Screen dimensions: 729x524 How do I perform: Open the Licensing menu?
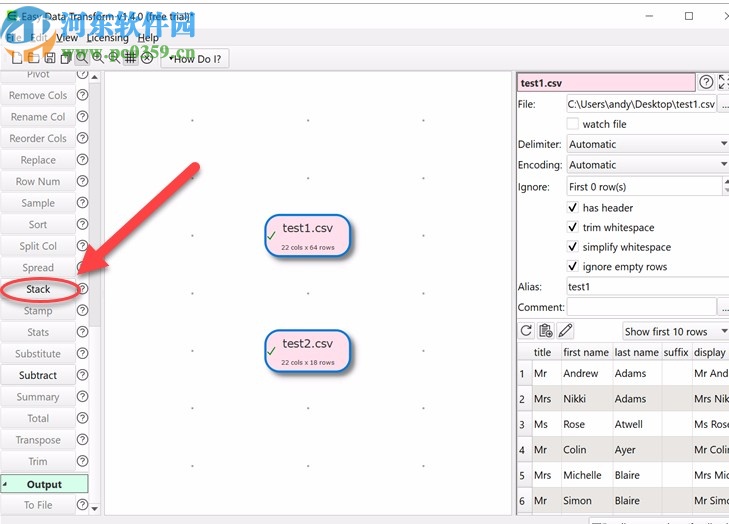click(107, 38)
